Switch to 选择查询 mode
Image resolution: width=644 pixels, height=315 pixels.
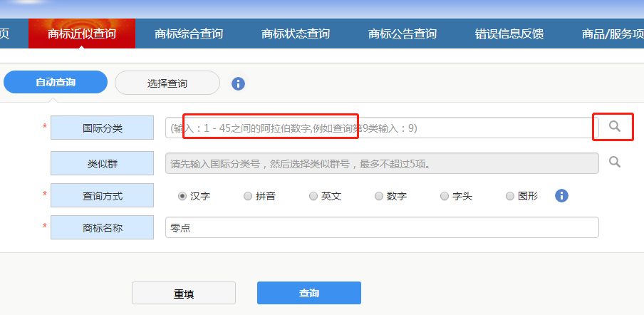click(167, 83)
